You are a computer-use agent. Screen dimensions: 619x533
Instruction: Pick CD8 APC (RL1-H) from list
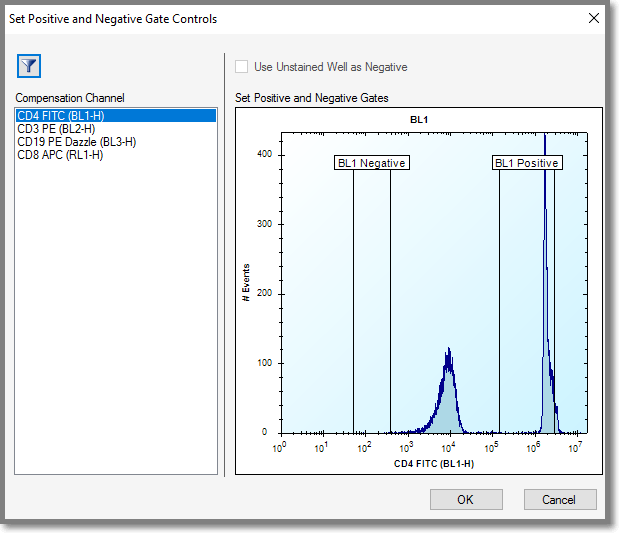point(60,155)
